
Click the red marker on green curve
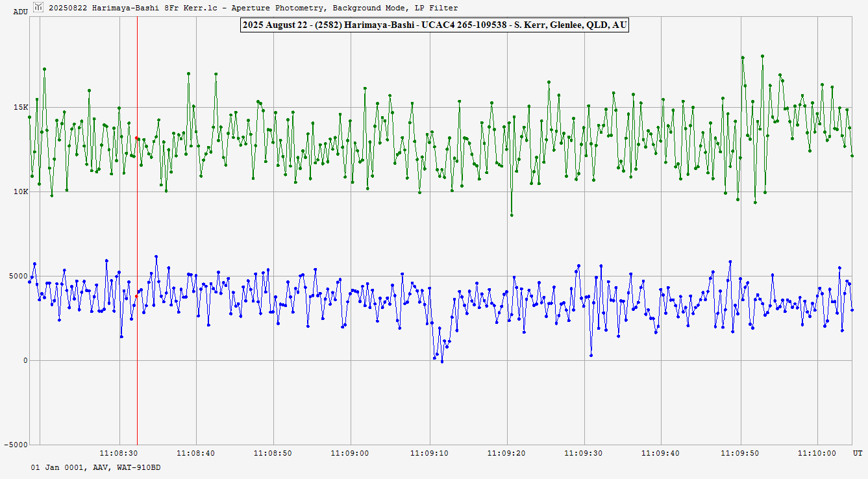(x=136, y=138)
